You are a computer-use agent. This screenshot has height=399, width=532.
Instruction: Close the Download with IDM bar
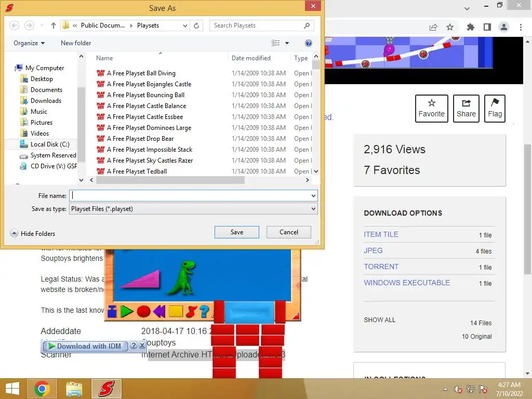click(x=142, y=345)
